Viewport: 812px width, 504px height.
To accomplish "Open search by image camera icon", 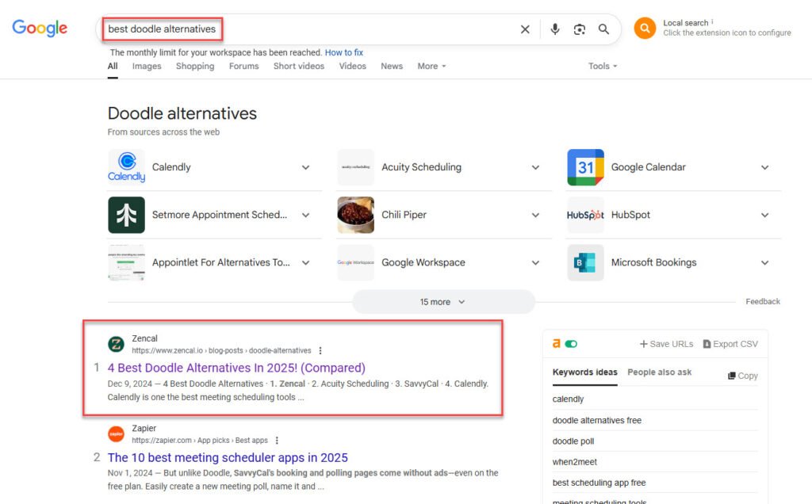I will (580, 29).
